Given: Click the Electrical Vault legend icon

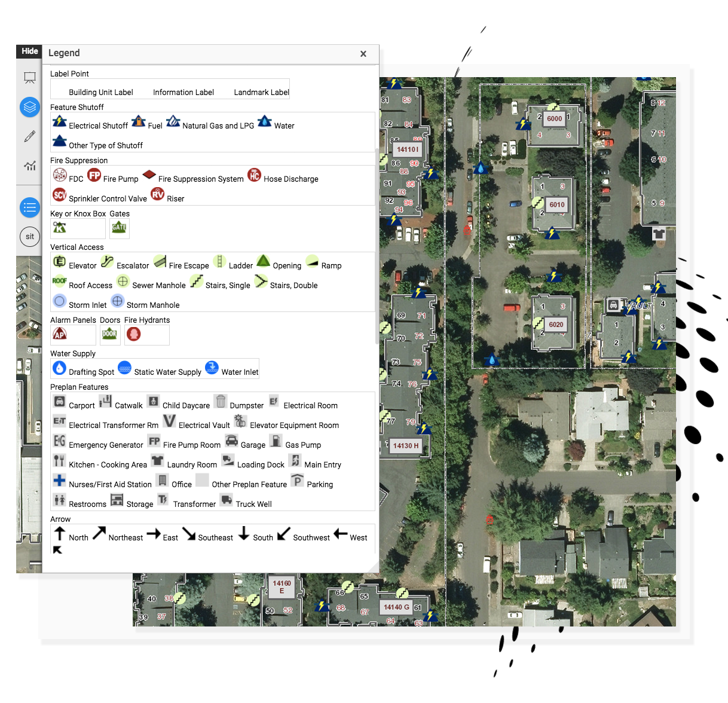Looking at the screenshot, I should [170, 421].
